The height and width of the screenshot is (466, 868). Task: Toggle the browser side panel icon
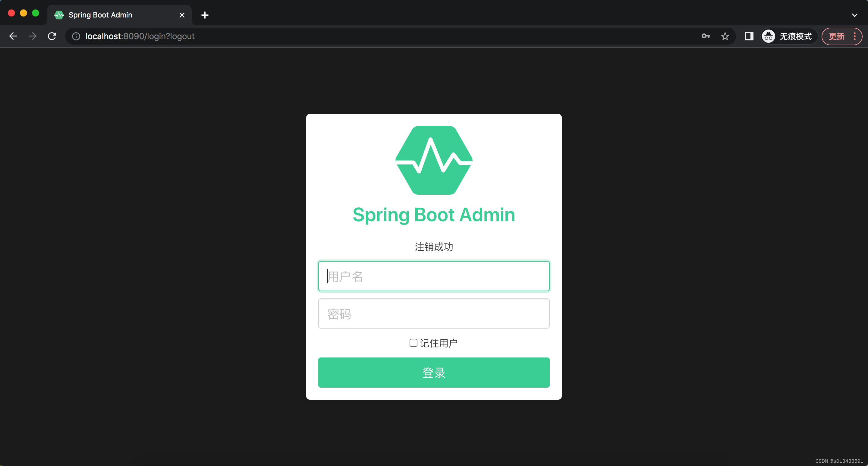(x=749, y=36)
